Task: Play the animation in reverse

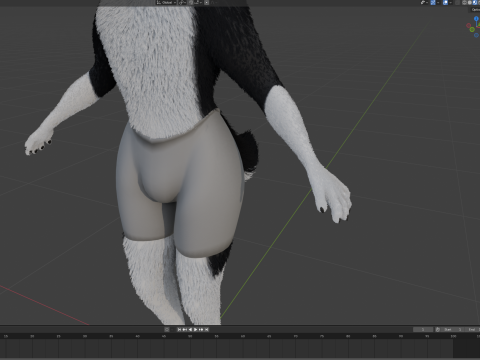Action: 190,329
